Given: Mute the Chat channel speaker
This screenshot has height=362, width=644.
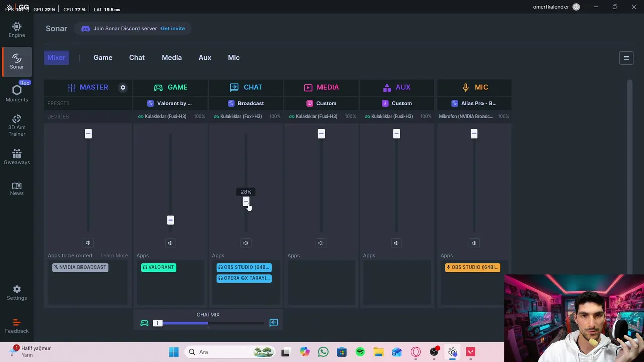Looking at the screenshot, I should coord(246,243).
